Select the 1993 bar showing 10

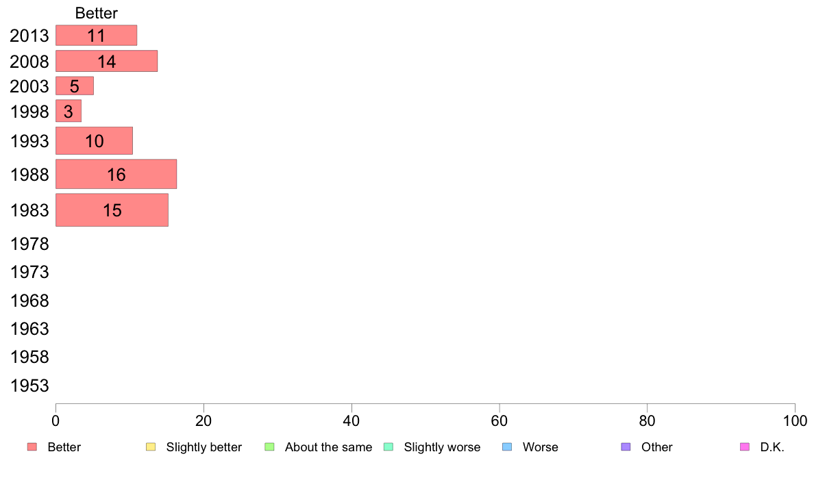click(94, 140)
